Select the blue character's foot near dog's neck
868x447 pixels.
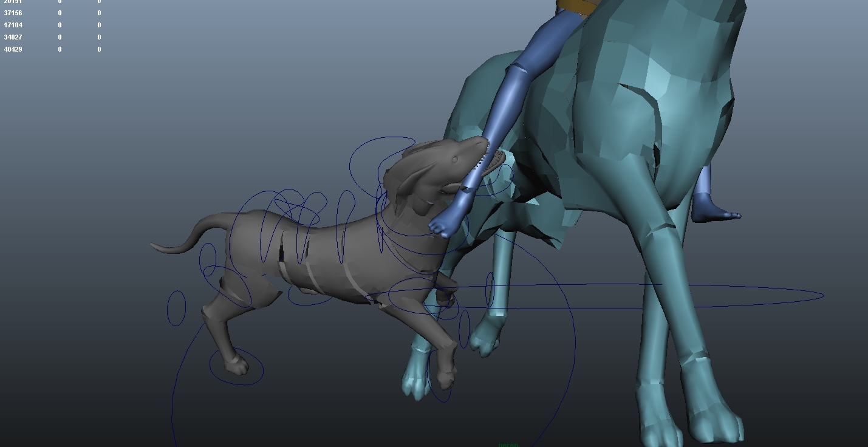pos(448,218)
